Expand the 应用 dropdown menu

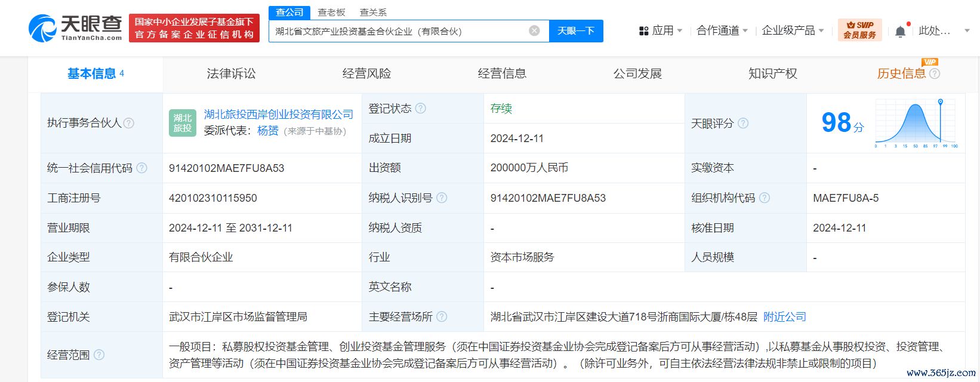[680, 30]
